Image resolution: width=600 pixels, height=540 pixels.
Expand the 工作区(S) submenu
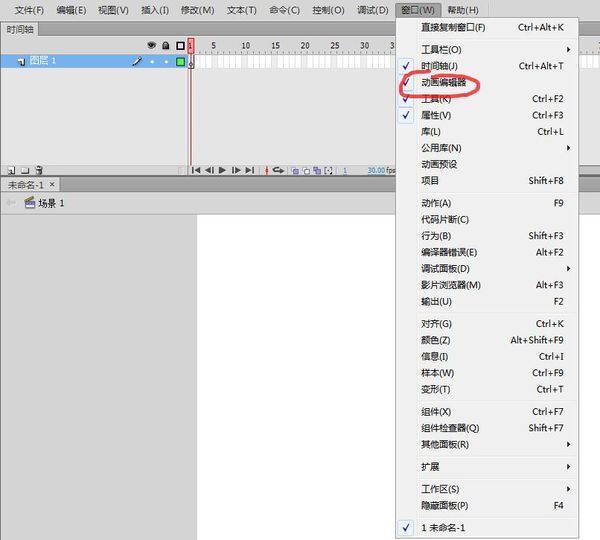click(x=487, y=489)
